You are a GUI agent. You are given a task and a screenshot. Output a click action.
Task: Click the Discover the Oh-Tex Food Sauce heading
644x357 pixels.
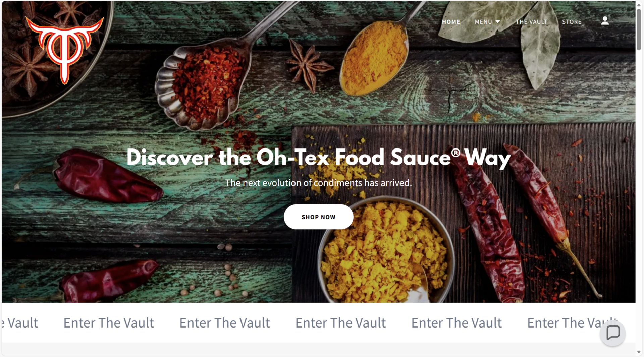pyautogui.click(x=318, y=158)
